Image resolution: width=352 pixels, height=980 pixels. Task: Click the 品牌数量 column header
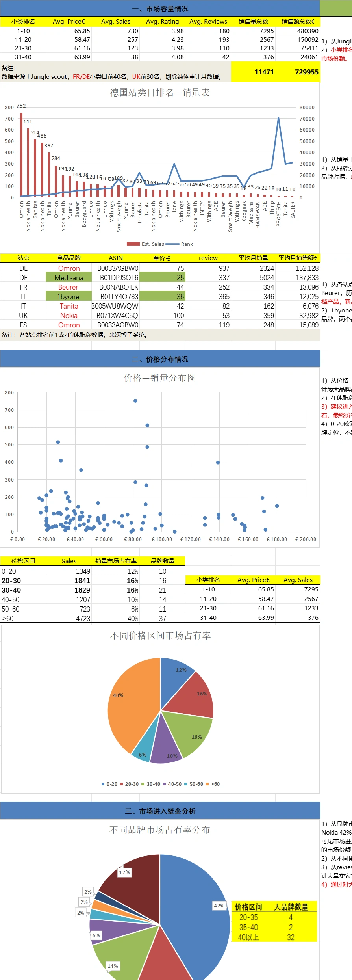click(162, 561)
